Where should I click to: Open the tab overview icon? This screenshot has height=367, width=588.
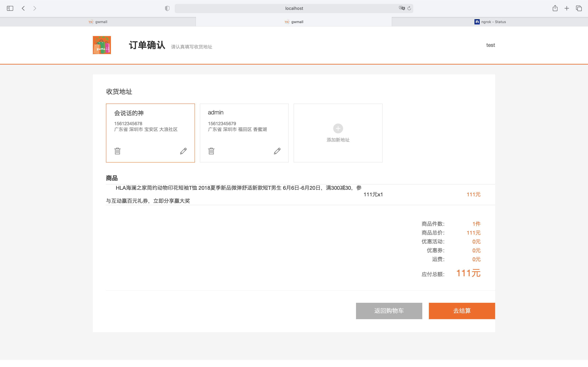coord(579,8)
